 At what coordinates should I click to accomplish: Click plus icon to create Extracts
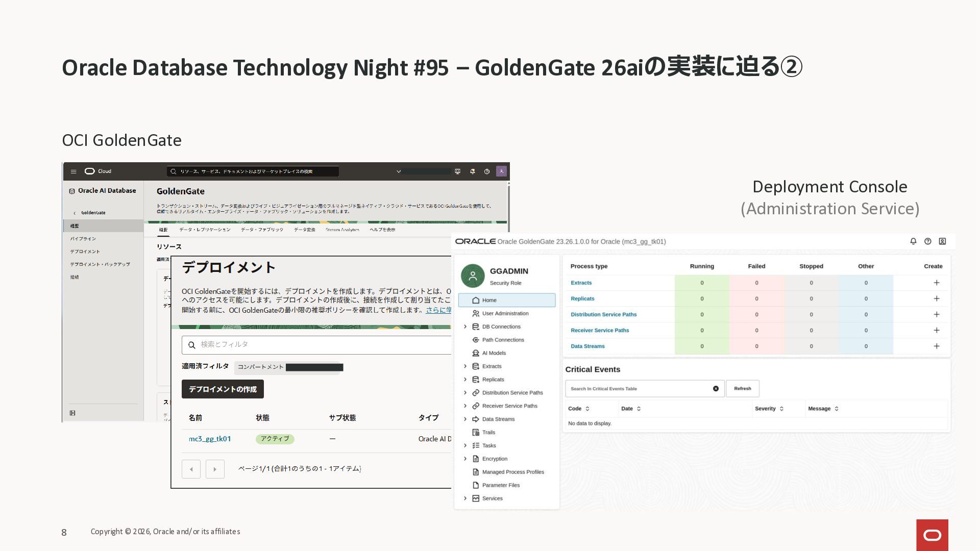[937, 283]
